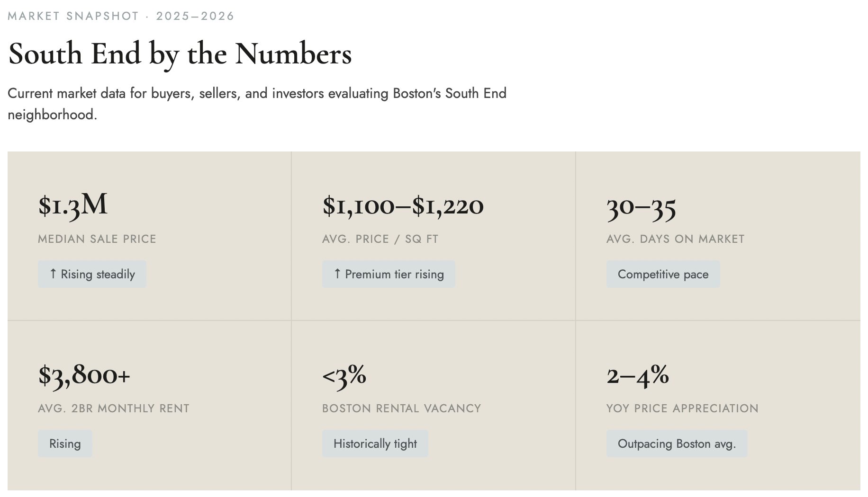The width and height of the screenshot is (868, 497).
Task: Click the YoY Price Appreciation label
Action: (x=682, y=408)
